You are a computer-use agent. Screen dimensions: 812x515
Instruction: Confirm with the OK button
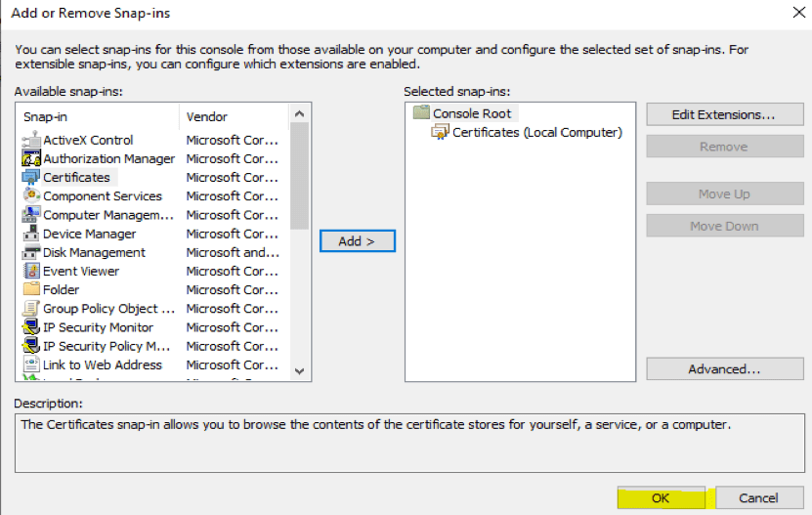pos(661,497)
